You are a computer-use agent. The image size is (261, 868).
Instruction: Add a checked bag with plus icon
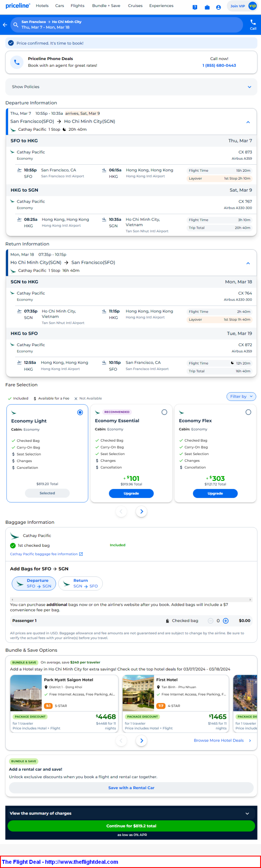click(226, 621)
